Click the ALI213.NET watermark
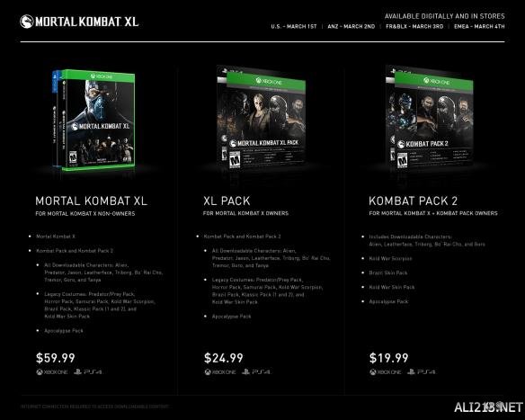The image size is (525, 420). coord(488,407)
